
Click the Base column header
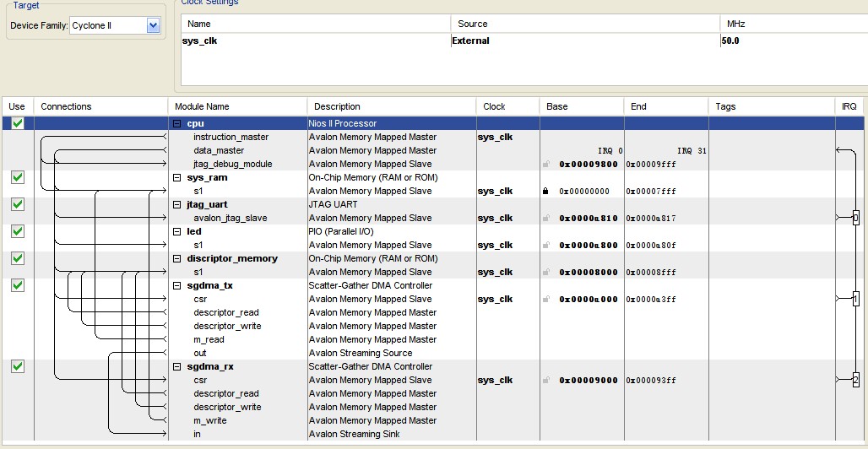click(x=582, y=106)
